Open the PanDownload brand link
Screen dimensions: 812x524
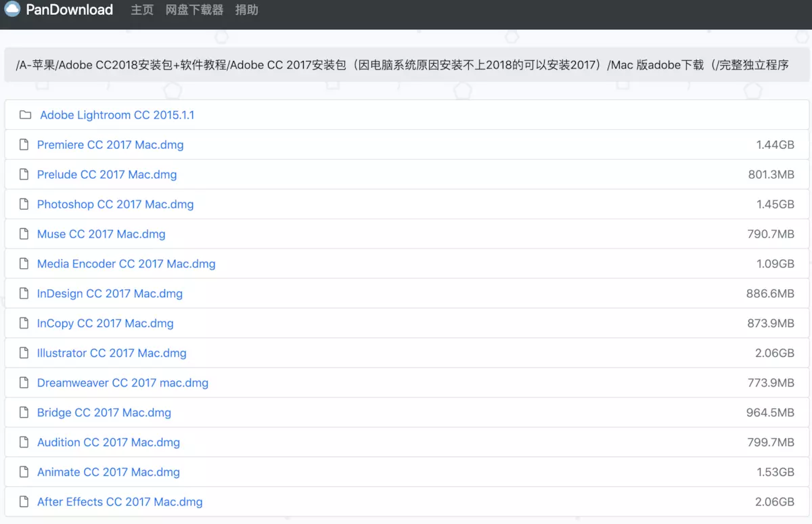[69, 9]
